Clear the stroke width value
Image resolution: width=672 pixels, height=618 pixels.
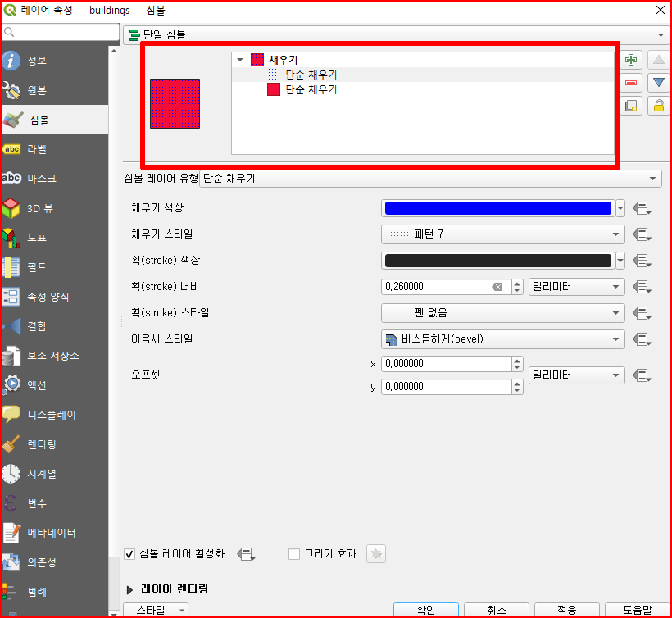(497, 287)
